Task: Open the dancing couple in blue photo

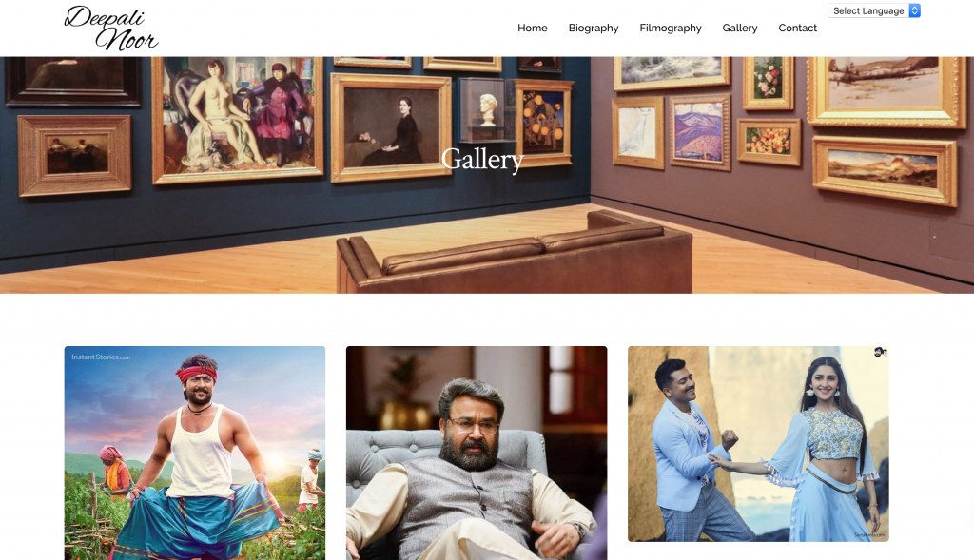Action: tap(758, 444)
